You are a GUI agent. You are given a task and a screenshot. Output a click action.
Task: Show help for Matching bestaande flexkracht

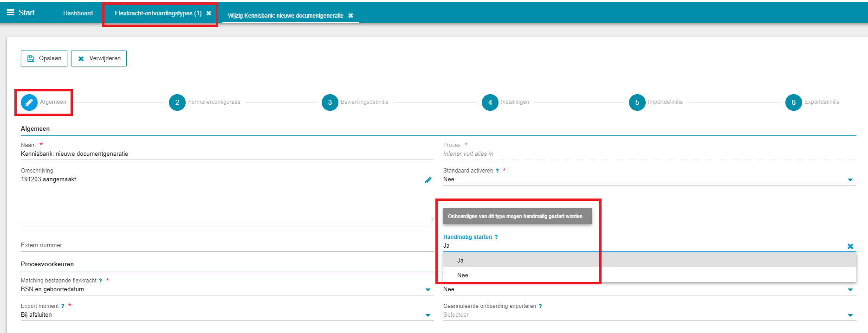click(101, 281)
